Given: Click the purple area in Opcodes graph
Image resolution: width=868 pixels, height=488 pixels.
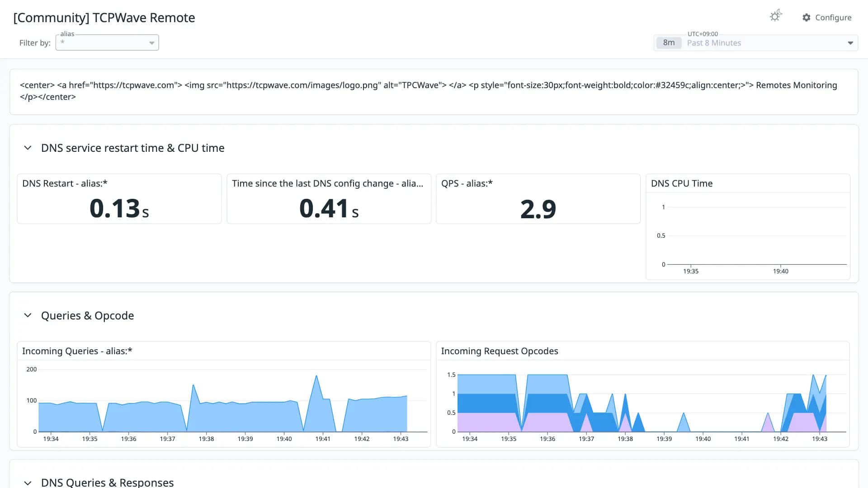Looking at the screenshot, I should tap(486, 422).
